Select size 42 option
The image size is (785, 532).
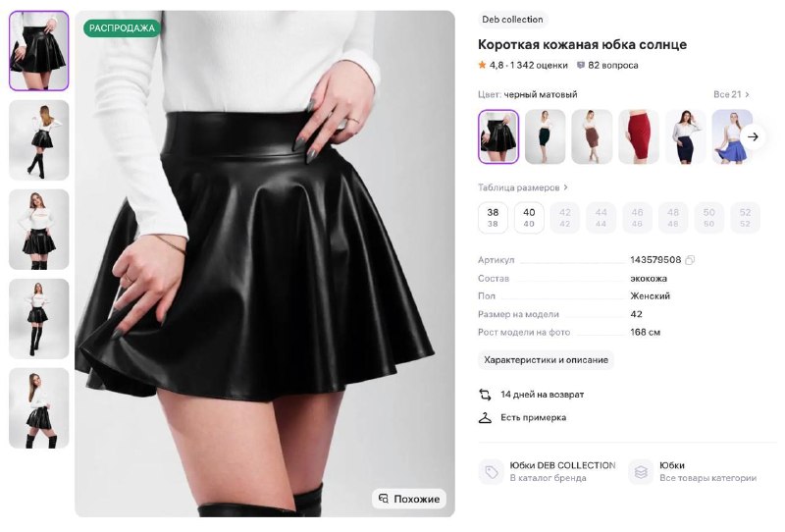click(565, 218)
